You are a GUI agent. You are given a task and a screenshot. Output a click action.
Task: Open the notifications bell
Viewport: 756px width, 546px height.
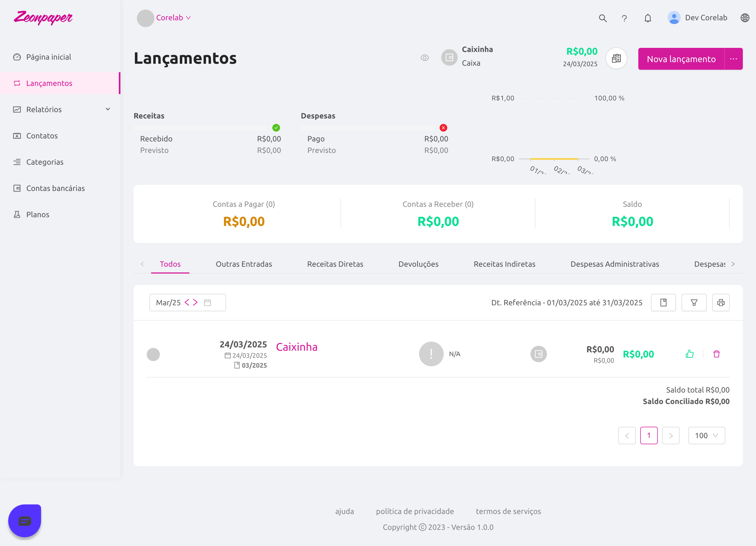point(647,18)
